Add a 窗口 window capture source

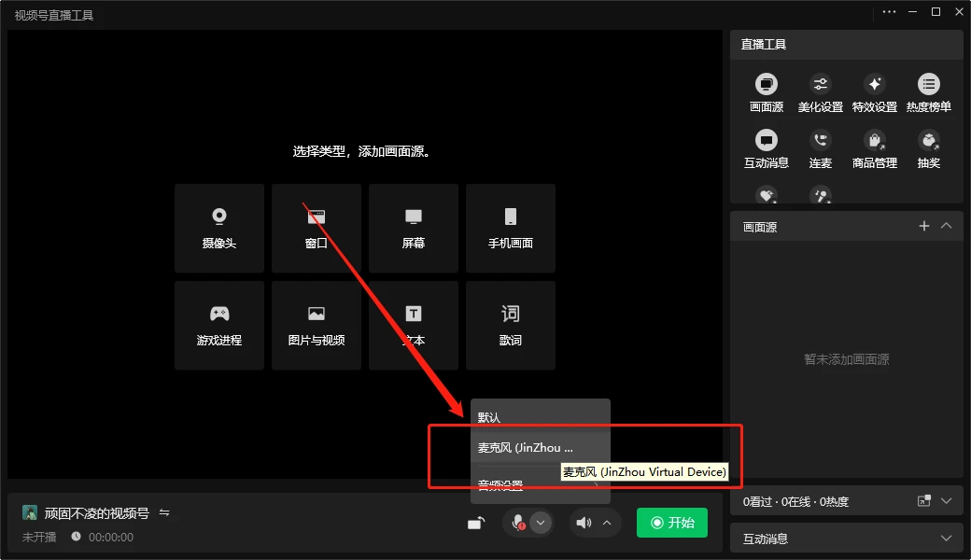click(316, 228)
